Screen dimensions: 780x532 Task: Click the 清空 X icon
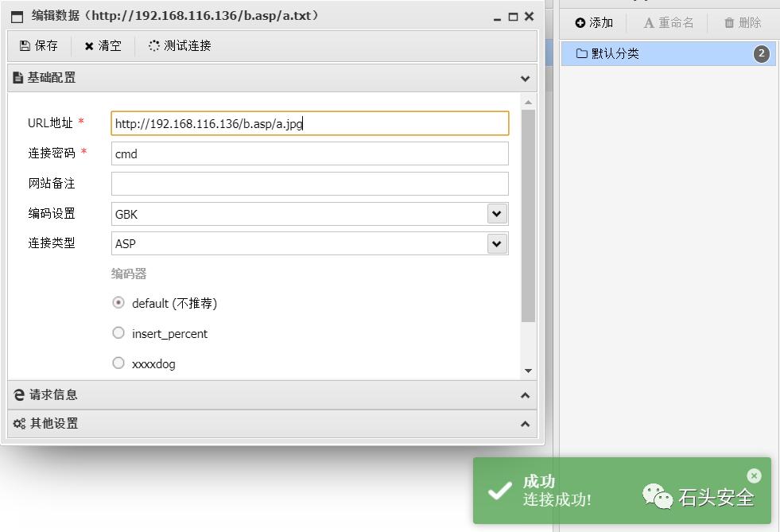click(89, 46)
